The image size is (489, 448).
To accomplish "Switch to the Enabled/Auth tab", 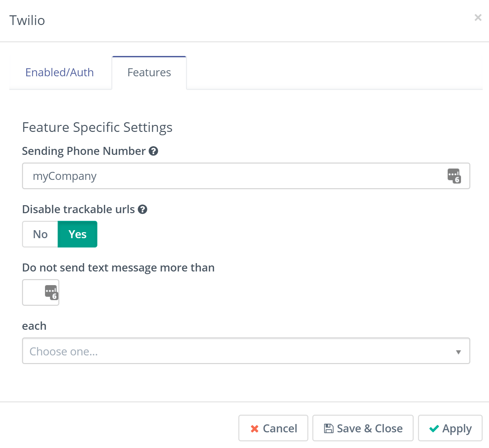I will pyautogui.click(x=60, y=73).
